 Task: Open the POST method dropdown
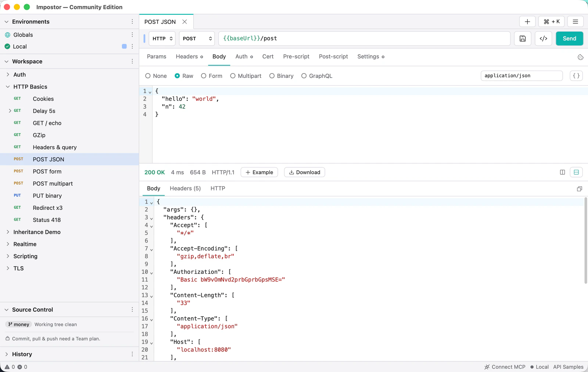(x=197, y=39)
